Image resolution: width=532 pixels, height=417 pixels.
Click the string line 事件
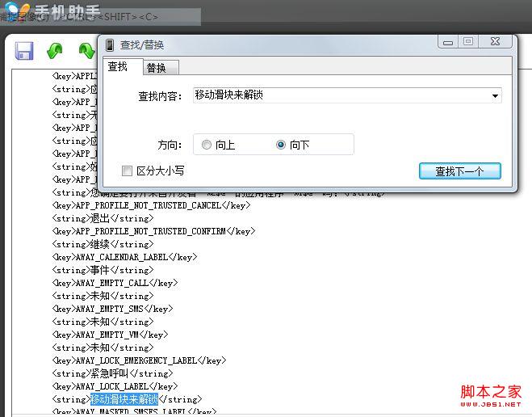[x=103, y=270]
